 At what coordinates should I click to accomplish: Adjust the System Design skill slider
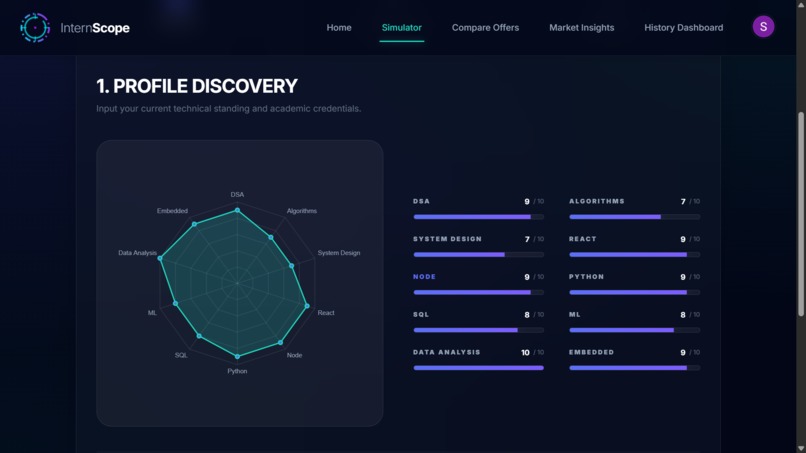click(x=479, y=255)
